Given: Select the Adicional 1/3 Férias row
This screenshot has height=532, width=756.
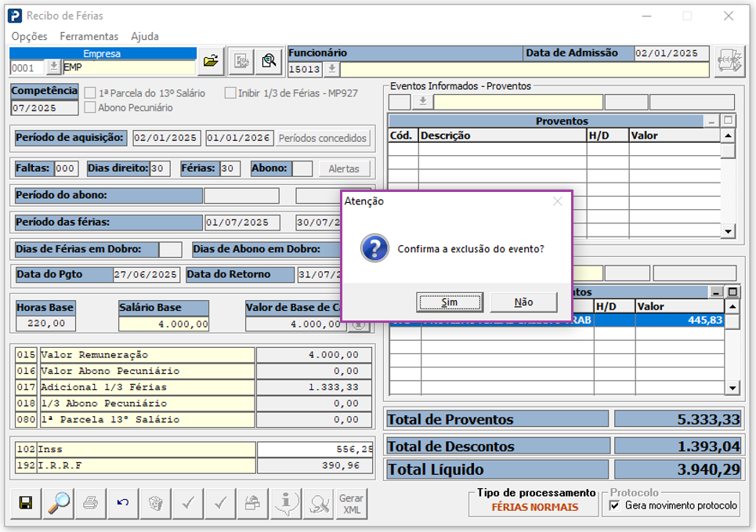Looking at the screenshot, I should click(194, 387).
